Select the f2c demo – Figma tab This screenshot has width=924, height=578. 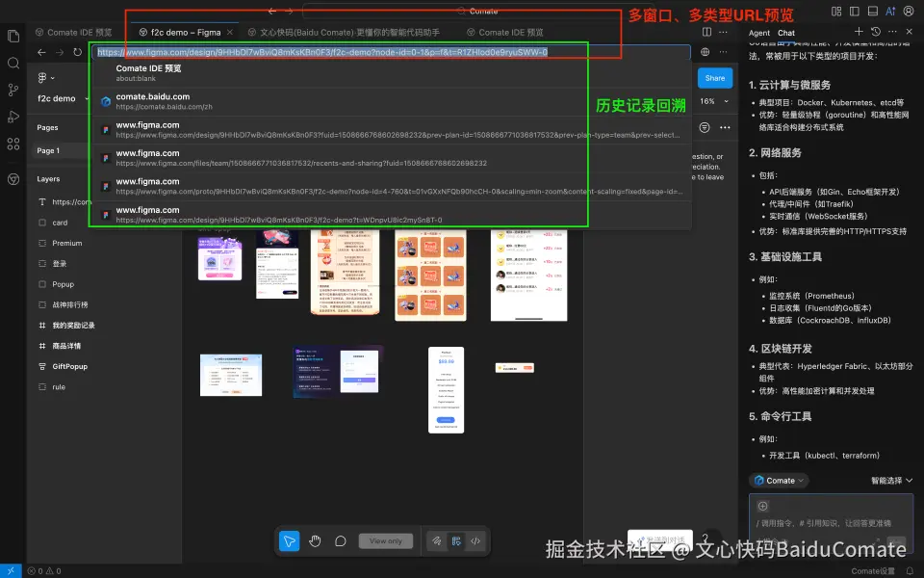click(x=180, y=33)
